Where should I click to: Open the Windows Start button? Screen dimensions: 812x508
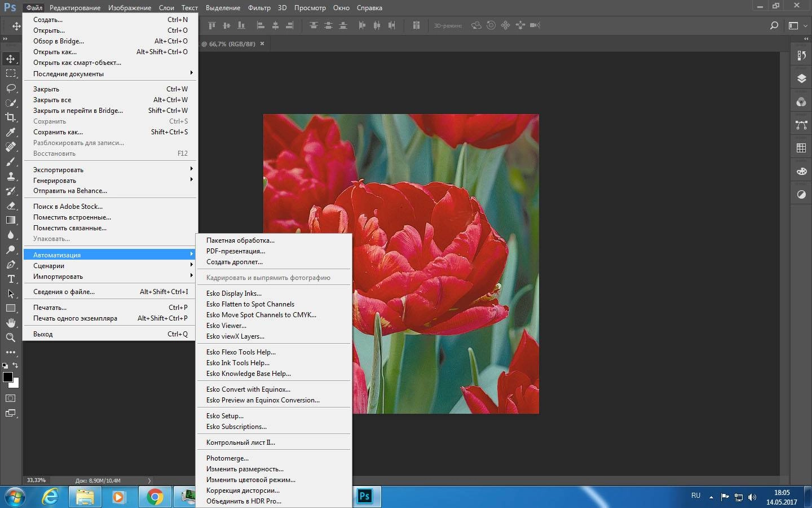15,497
